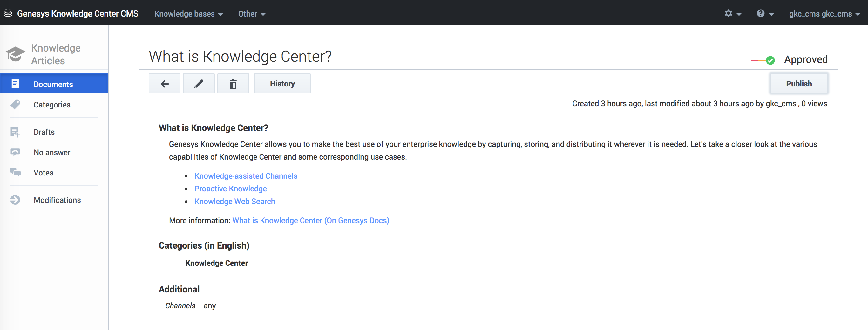Screen dimensions: 868x330
Task: Click the Categories tag icon
Action: click(x=15, y=105)
